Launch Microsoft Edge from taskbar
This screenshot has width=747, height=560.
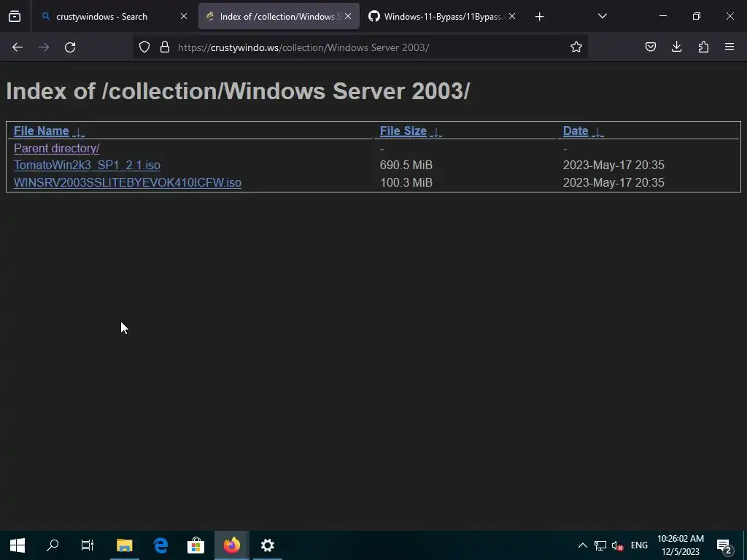(160, 545)
